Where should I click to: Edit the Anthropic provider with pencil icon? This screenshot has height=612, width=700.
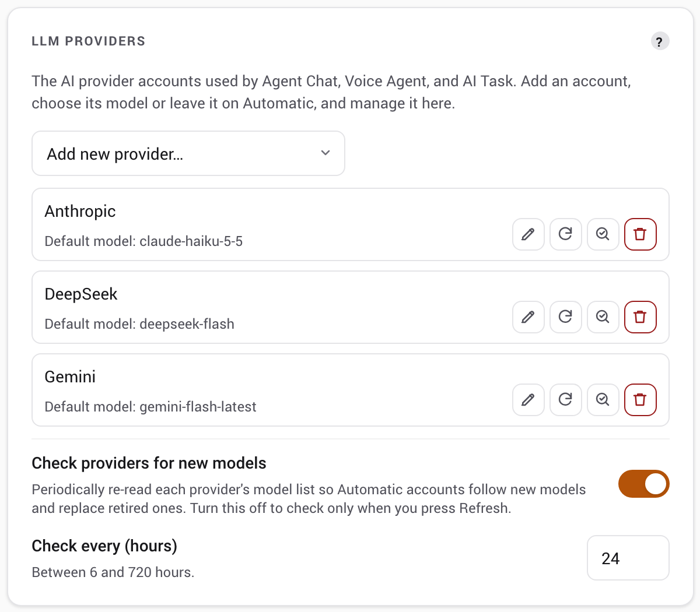pos(528,234)
